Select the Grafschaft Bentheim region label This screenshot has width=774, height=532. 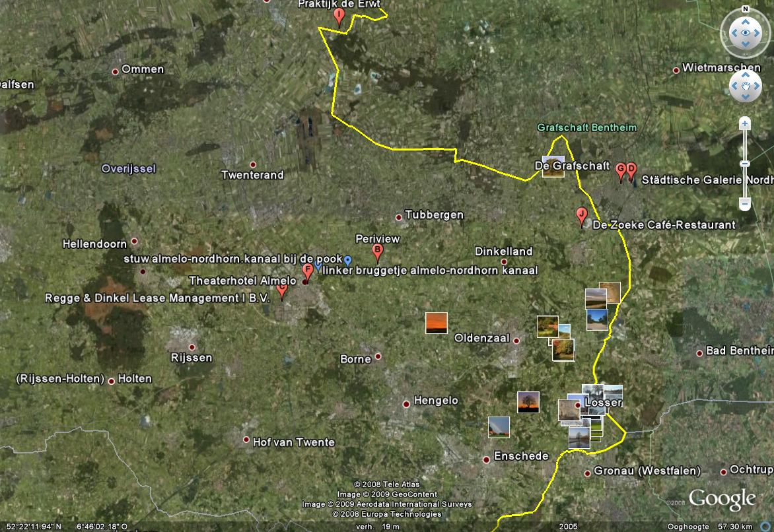click(577, 127)
